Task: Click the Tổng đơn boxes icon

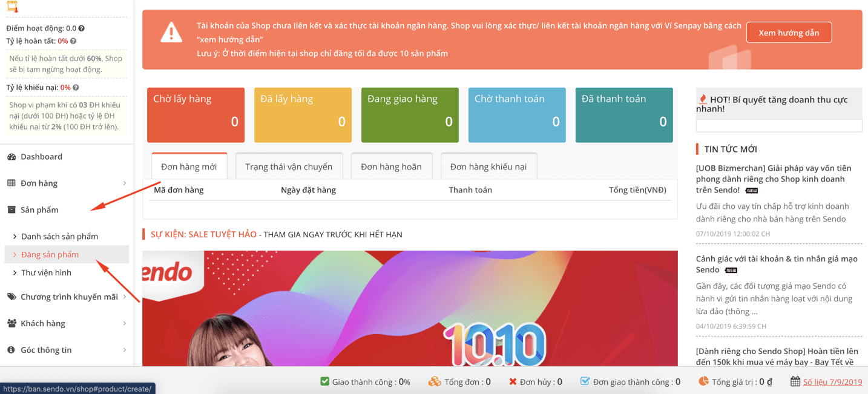Action: point(435,381)
